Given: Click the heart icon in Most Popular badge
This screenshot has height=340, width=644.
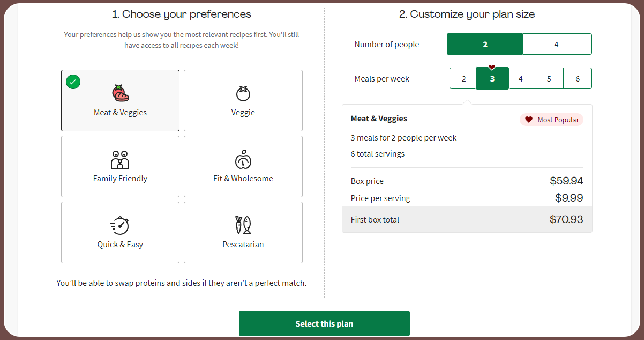Looking at the screenshot, I should pos(528,120).
